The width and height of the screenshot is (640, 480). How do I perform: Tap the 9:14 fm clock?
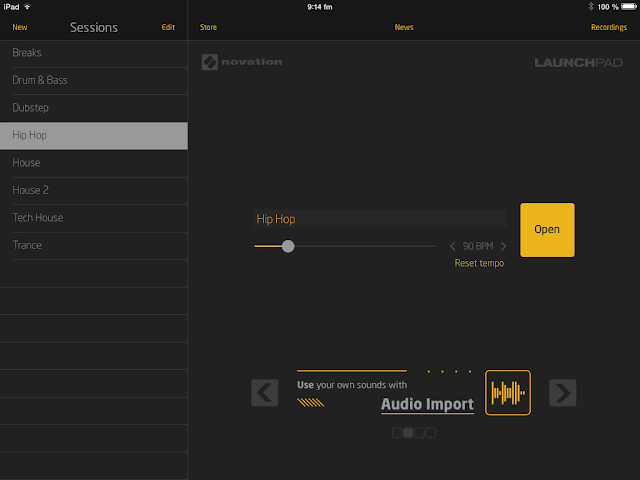pyautogui.click(x=320, y=7)
